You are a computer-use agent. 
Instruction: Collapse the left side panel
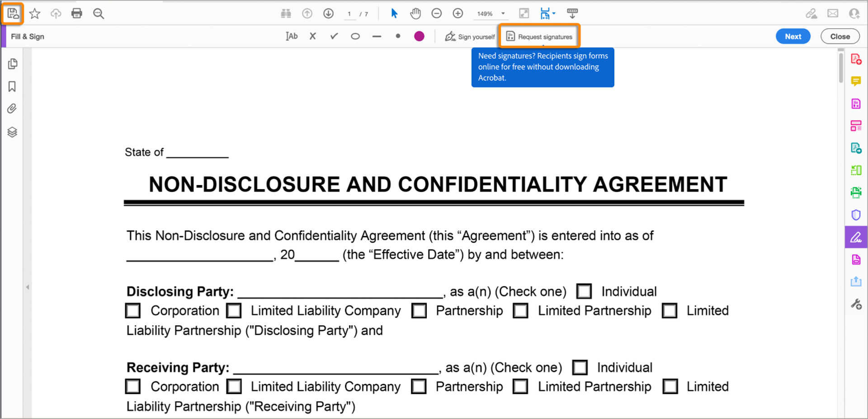tap(27, 286)
